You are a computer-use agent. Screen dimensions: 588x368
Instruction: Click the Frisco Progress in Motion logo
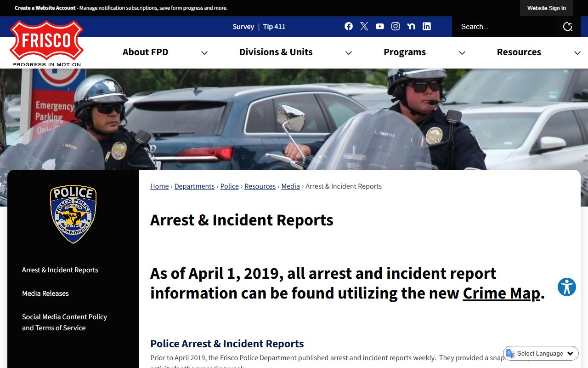pyautogui.click(x=46, y=44)
